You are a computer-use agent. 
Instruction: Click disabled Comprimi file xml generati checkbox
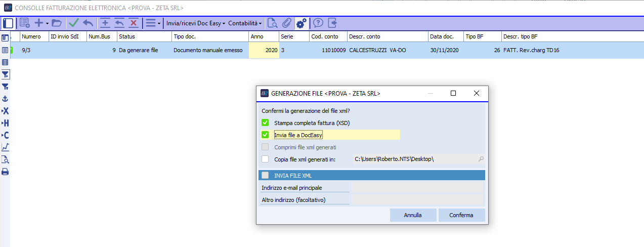coord(265,147)
